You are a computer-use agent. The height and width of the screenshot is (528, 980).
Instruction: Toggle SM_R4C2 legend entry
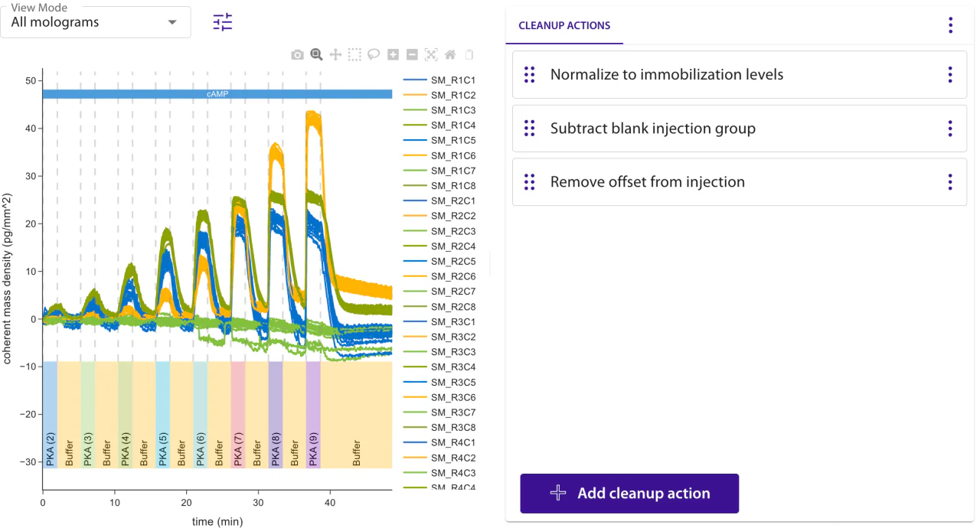[x=439, y=458]
